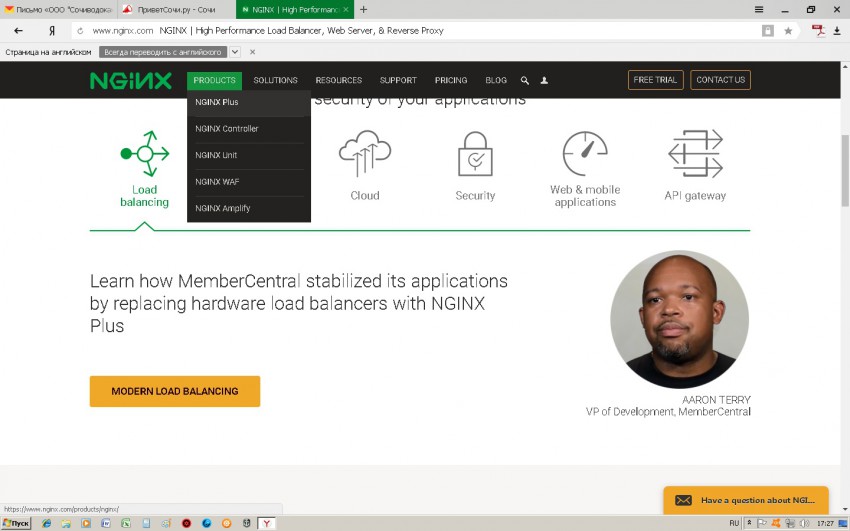This screenshot has height=531, width=850.
Task: Open the RESOURCES navigation menu
Action: coord(338,80)
